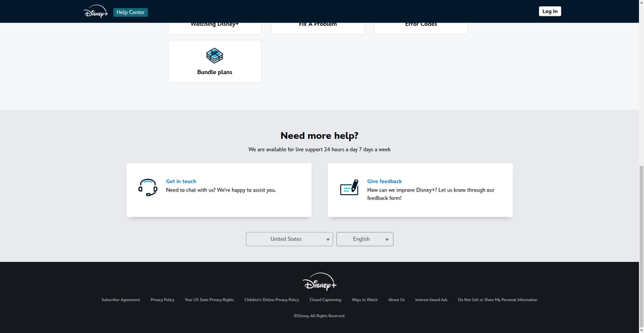Open the Ways to Watch footer link
Screen dimensions: 644x333
[365, 300]
